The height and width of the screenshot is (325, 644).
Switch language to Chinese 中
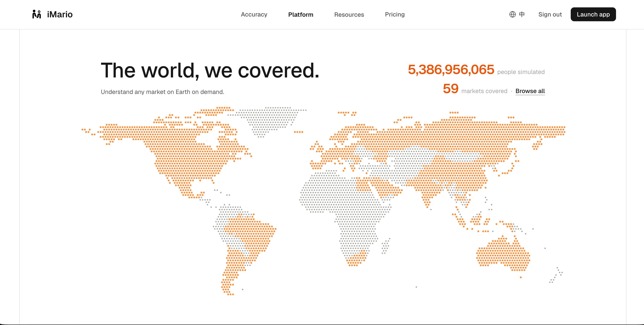(522, 15)
